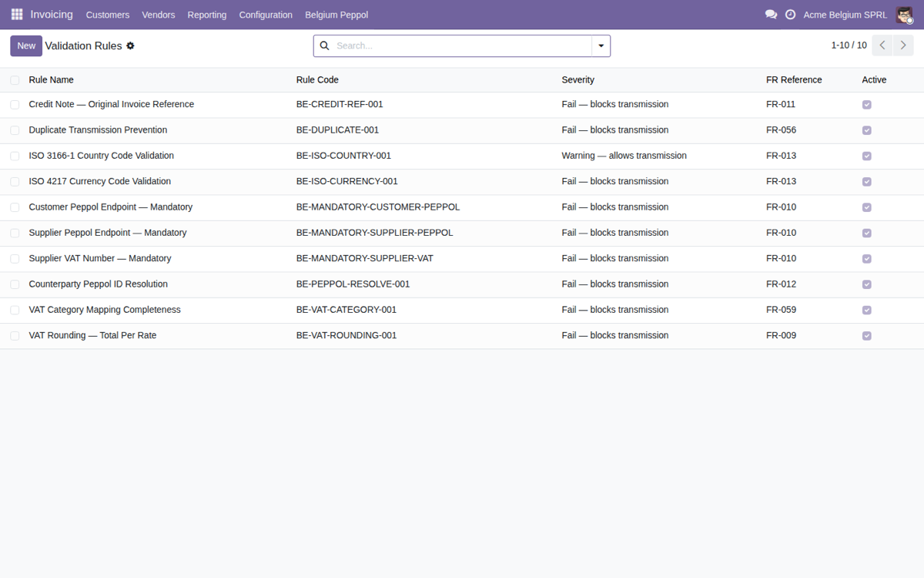924x578 pixels.
Task: Open the activities clock icon
Action: 790,15
